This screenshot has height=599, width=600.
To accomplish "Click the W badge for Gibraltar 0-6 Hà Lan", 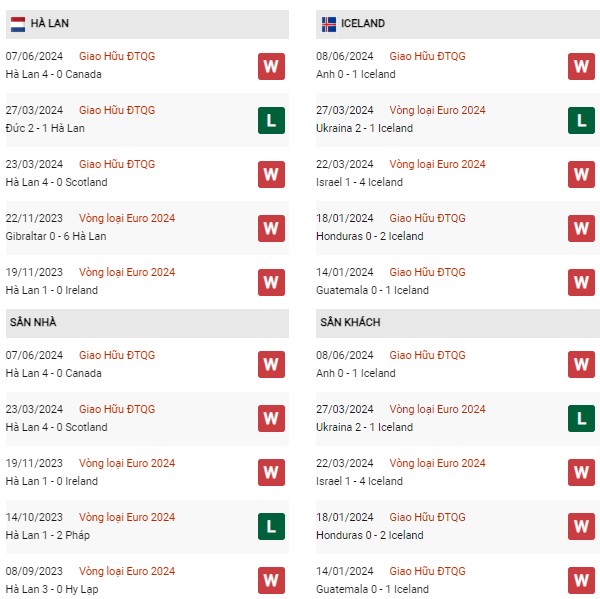I will click(271, 229).
